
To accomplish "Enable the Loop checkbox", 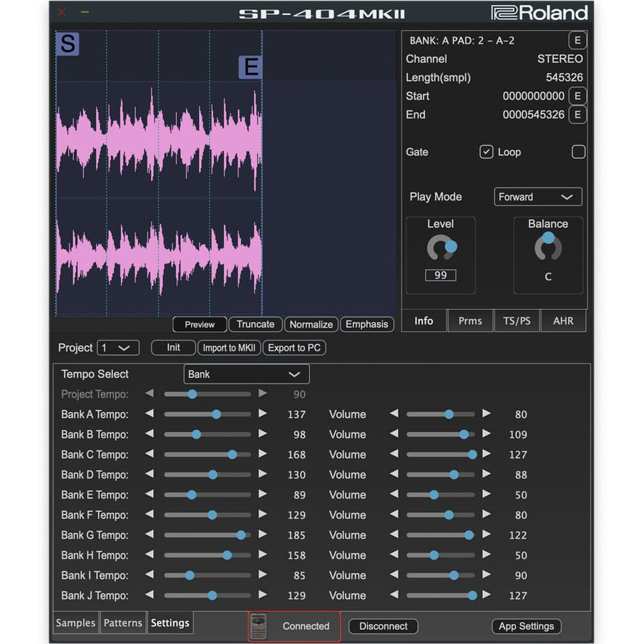I will (578, 152).
